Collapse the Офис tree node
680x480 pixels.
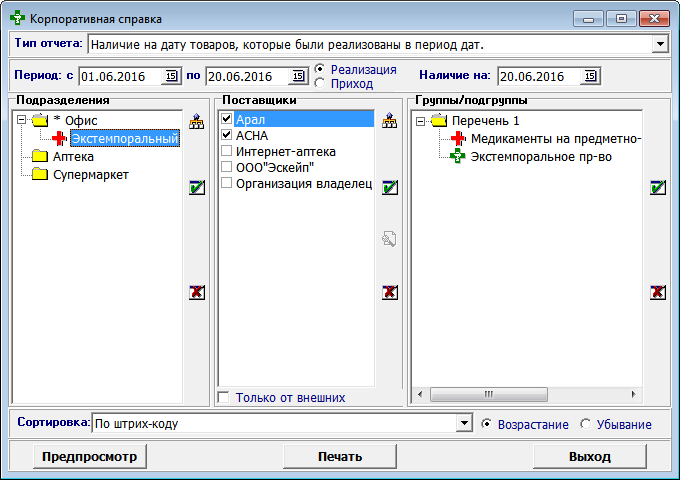click(x=21, y=119)
